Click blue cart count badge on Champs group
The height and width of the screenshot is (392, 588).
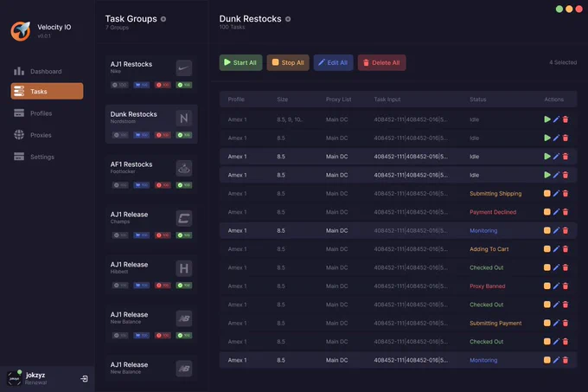pos(141,235)
